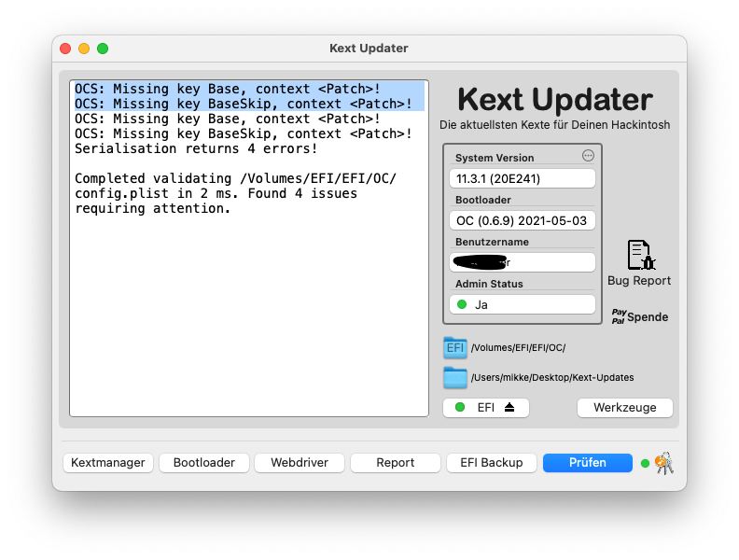Click the /Volumes/EFI/EFI/OC/ path label

[x=518, y=348]
